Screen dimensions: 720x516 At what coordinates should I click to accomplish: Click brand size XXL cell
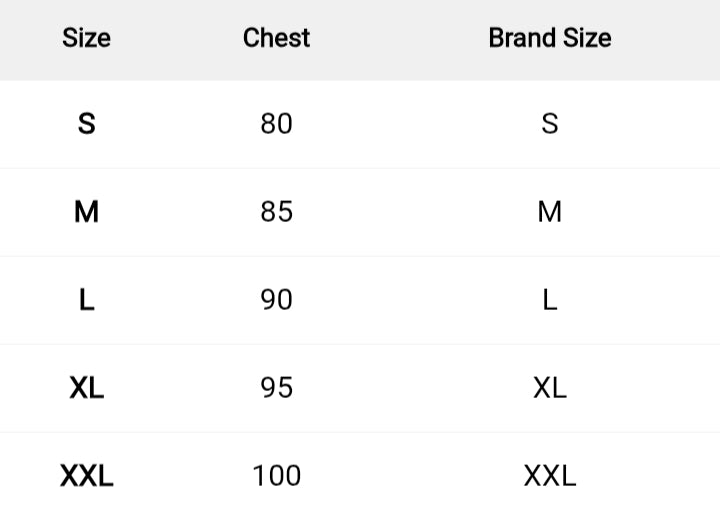549,476
